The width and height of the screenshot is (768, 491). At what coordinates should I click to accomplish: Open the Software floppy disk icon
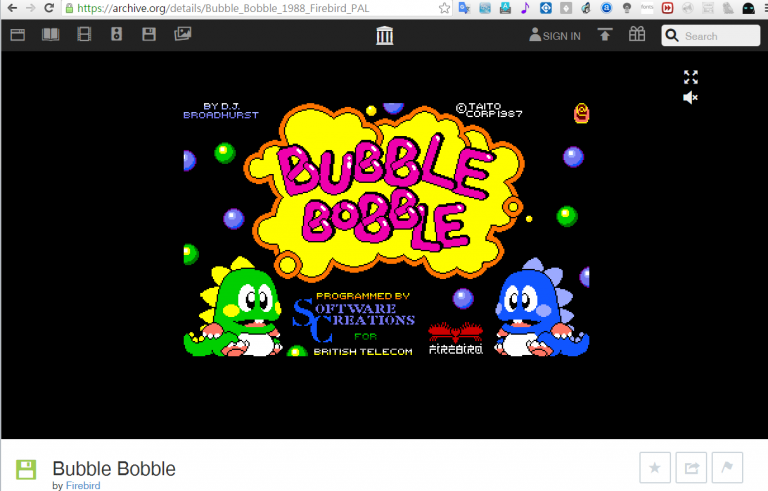[x=149, y=34]
